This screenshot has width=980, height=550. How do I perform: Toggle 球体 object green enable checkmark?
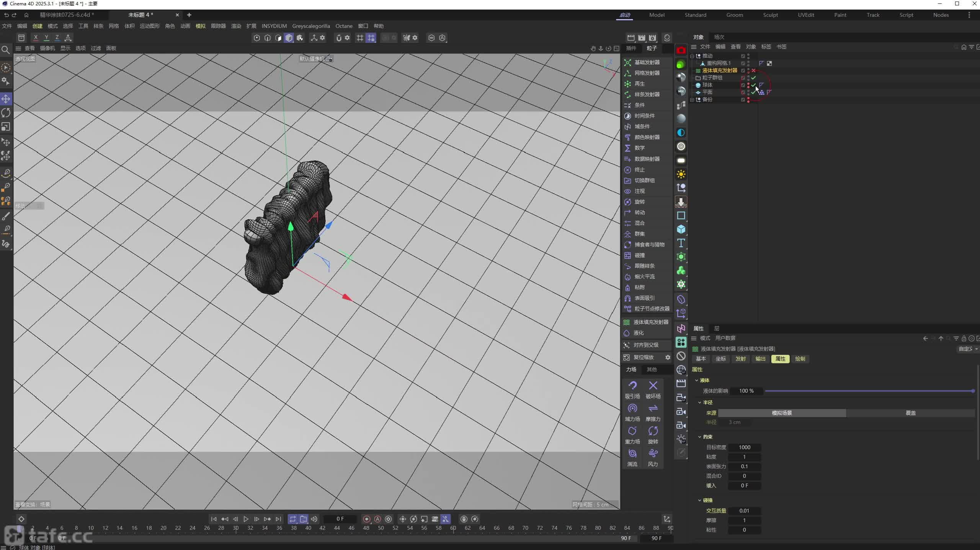point(753,85)
